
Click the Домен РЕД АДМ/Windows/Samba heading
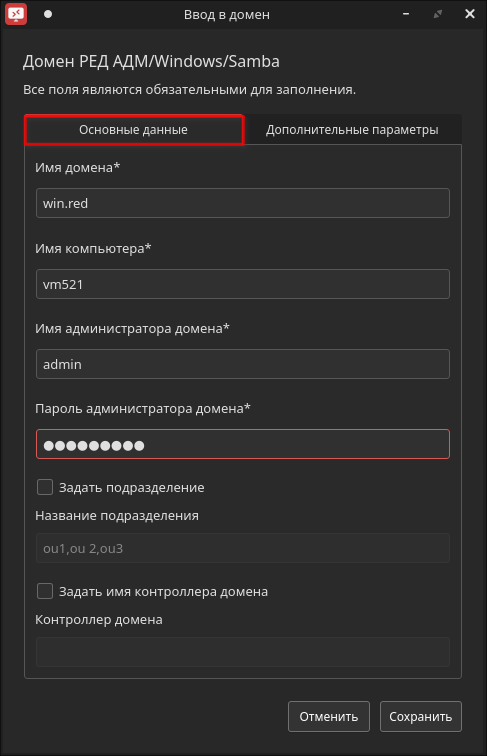(x=151, y=61)
